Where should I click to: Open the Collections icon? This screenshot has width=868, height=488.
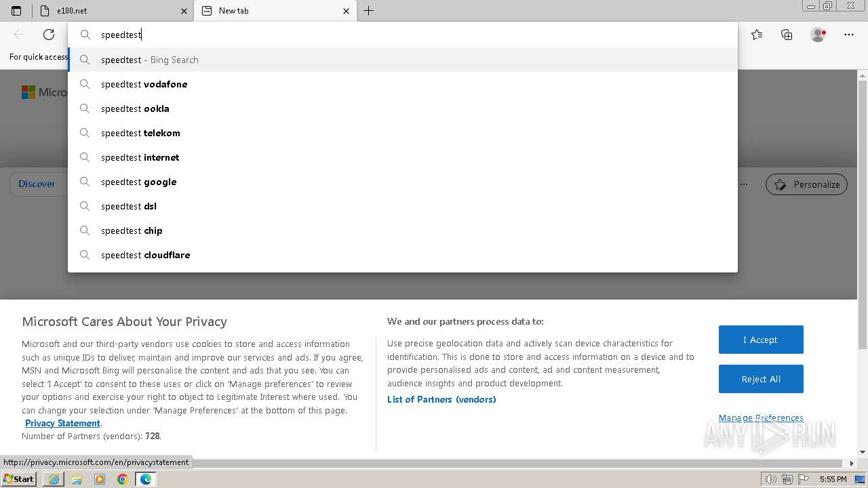pyautogui.click(x=787, y=35)
